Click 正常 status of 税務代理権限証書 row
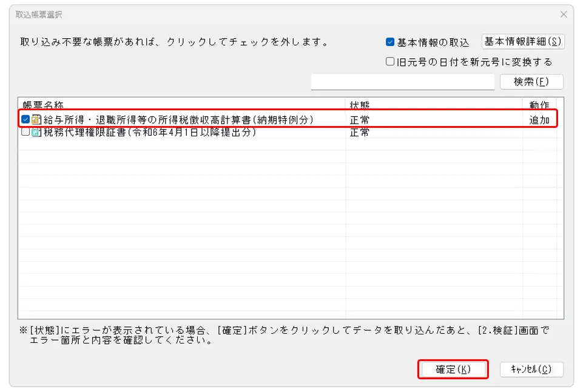 (360, 132)
